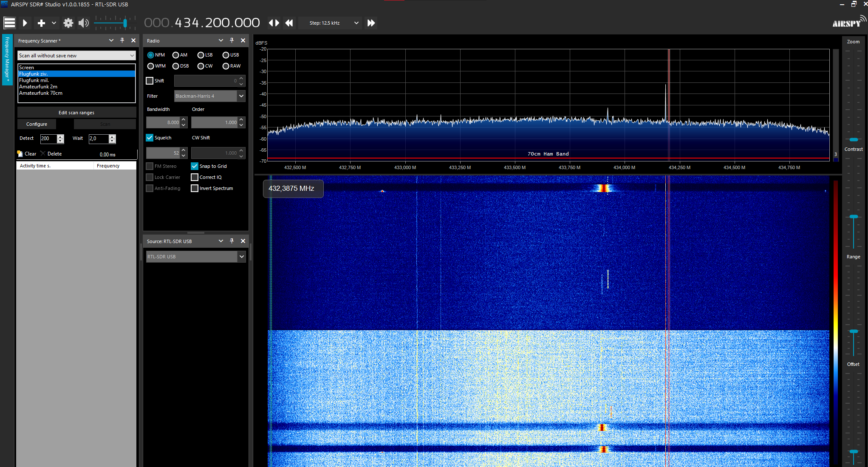
Task: Select the Flugfunk mil. scan range
Action: (76, 80)
